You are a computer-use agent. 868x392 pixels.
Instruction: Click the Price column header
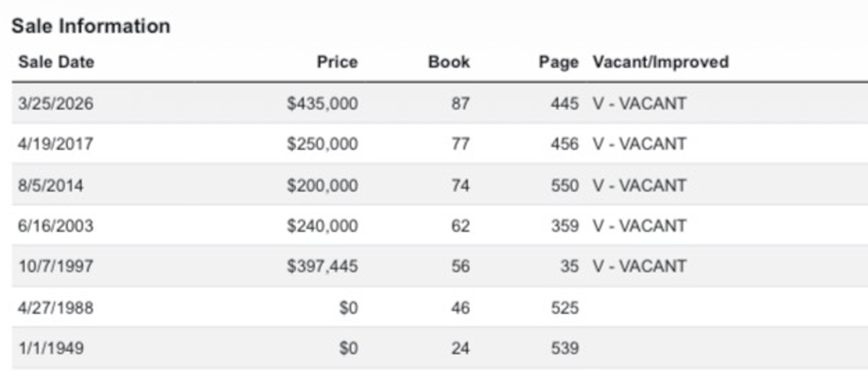click(337, 62)
